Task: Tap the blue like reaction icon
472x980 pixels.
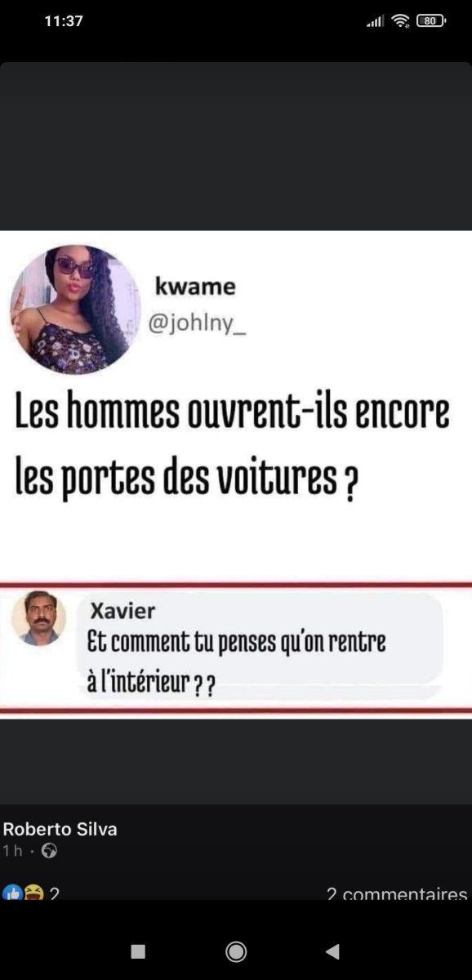Action: pos(11,893)
